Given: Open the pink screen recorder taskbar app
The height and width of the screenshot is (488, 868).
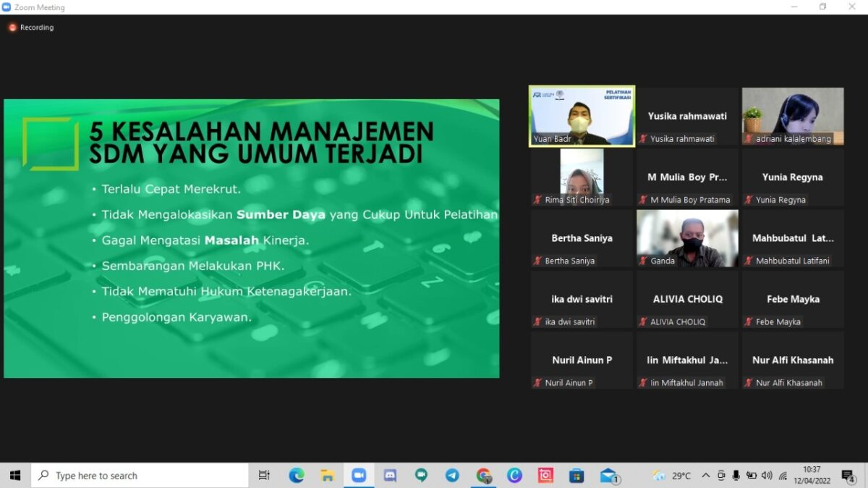Looking at the screenshot, I should pyautogui.click(x=545, y=476).
